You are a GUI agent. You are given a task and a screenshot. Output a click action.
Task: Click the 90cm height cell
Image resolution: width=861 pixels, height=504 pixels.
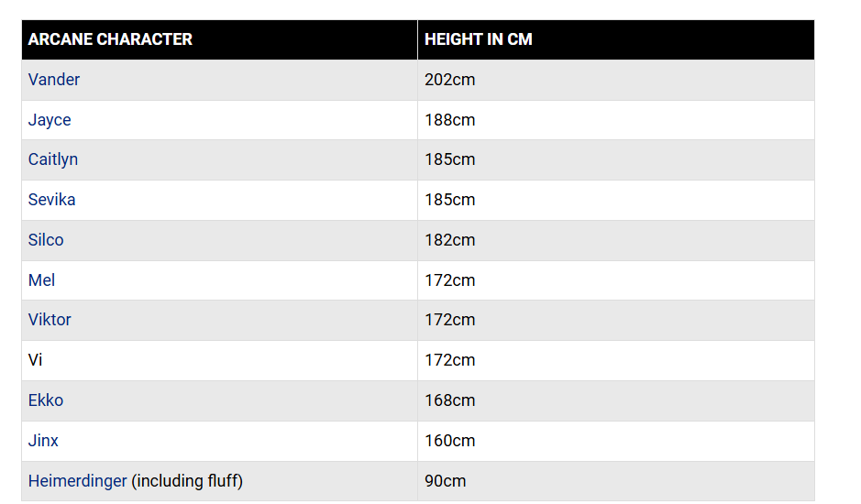(616, 481)
